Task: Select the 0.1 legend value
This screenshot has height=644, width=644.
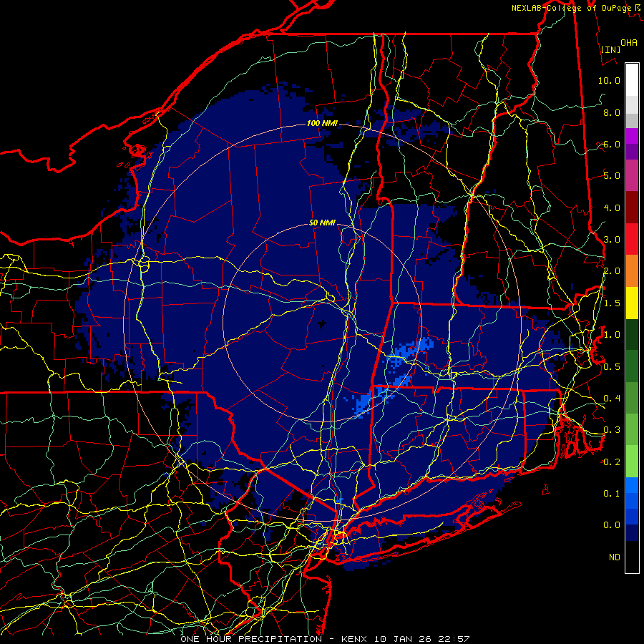Action: pyautogui.click(x=612, y=494)
